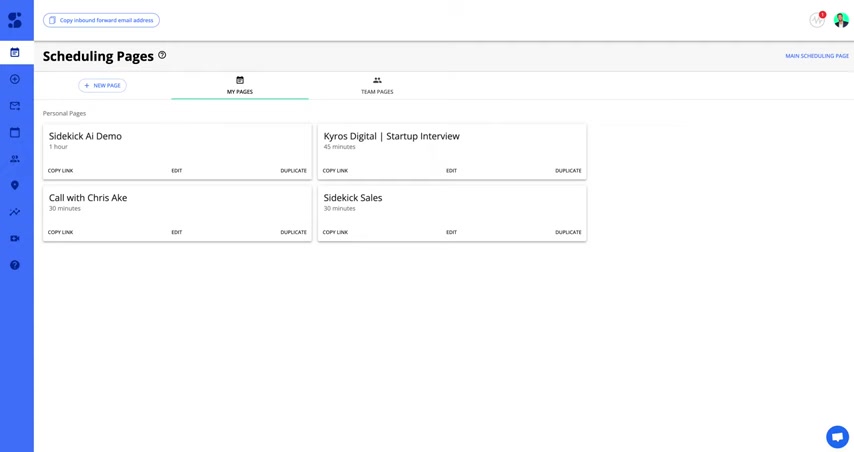Open the notifications icon with red badge
This screenshot has height=452, width=854.
click(817, 20)
